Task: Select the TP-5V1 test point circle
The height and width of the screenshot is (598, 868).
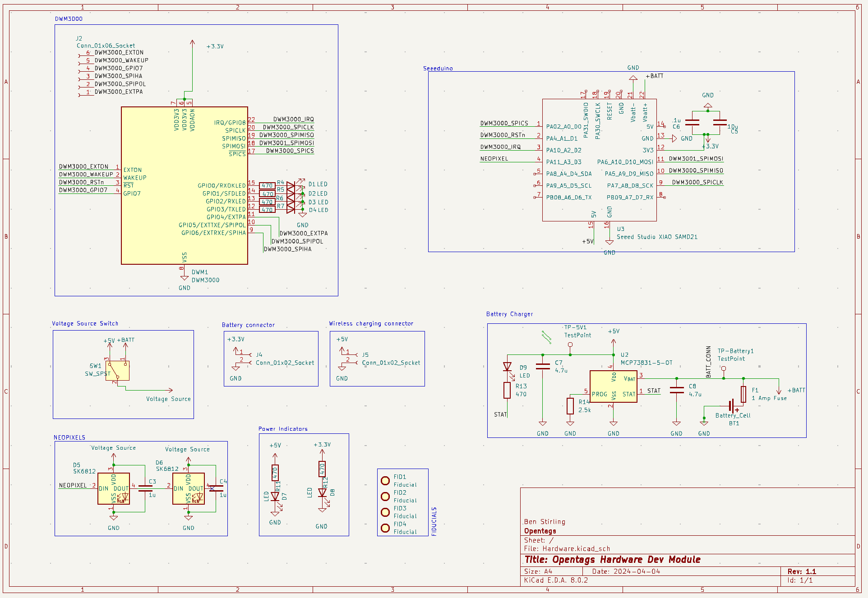Action: click(x=570, y=345)
